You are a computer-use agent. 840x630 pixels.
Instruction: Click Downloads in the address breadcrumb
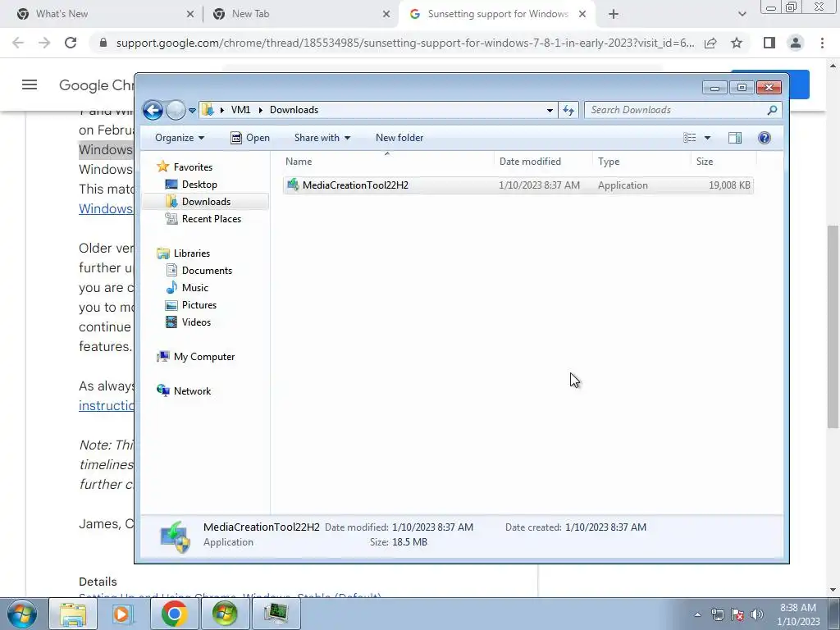tap(294, 110)
